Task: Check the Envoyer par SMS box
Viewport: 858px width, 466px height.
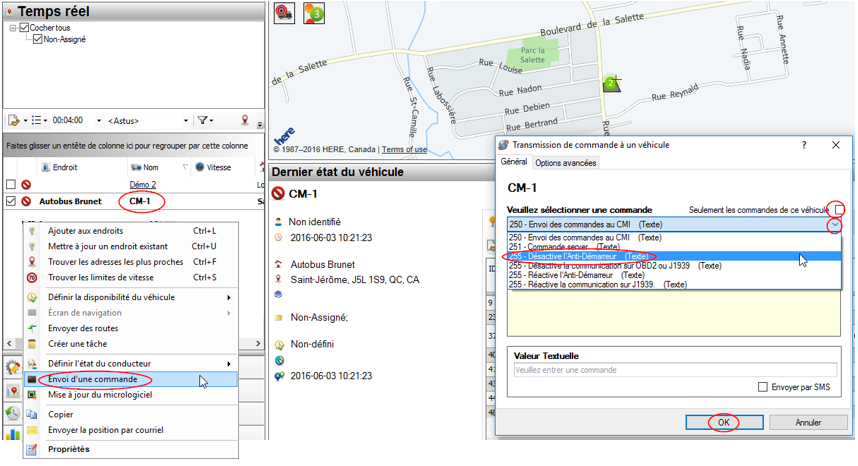Action: 763,387
